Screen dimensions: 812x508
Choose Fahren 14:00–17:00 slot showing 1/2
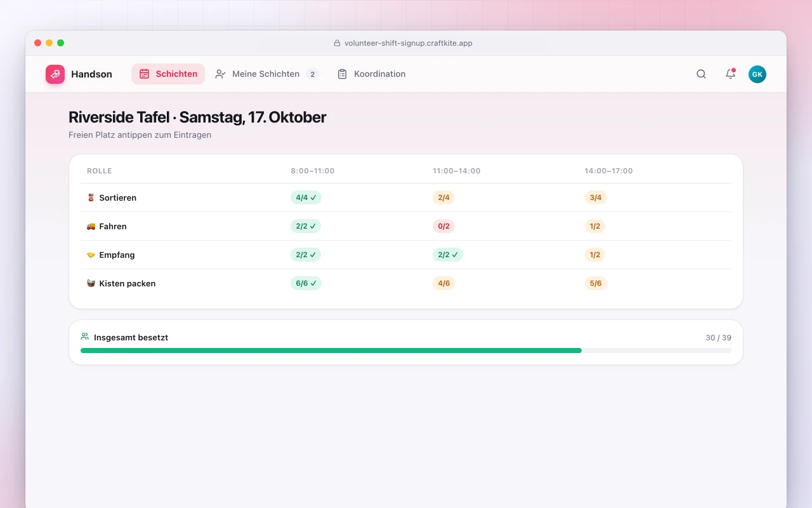coord(595,226)
